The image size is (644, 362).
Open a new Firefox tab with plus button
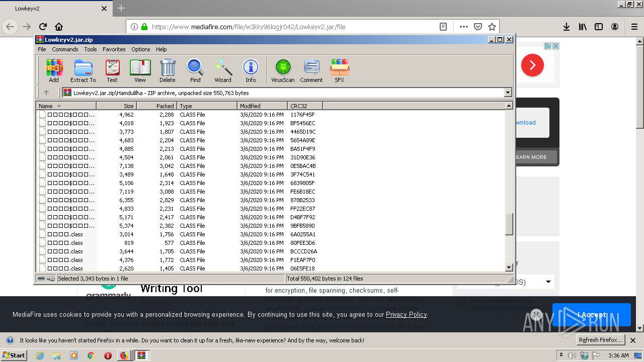(121, 8)
